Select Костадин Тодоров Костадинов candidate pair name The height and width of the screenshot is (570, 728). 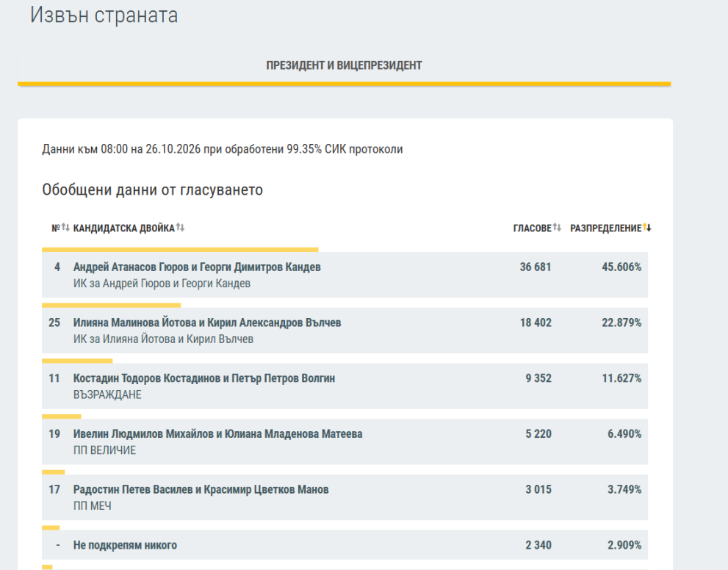204,378
